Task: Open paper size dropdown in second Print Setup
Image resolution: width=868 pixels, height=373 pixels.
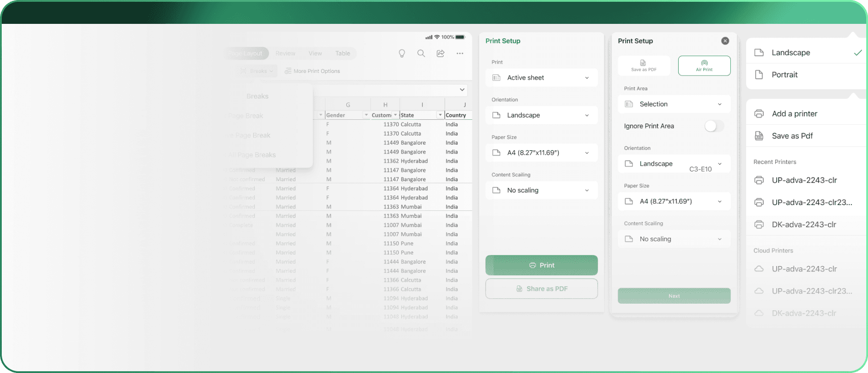Action: [x=674, y=202]
